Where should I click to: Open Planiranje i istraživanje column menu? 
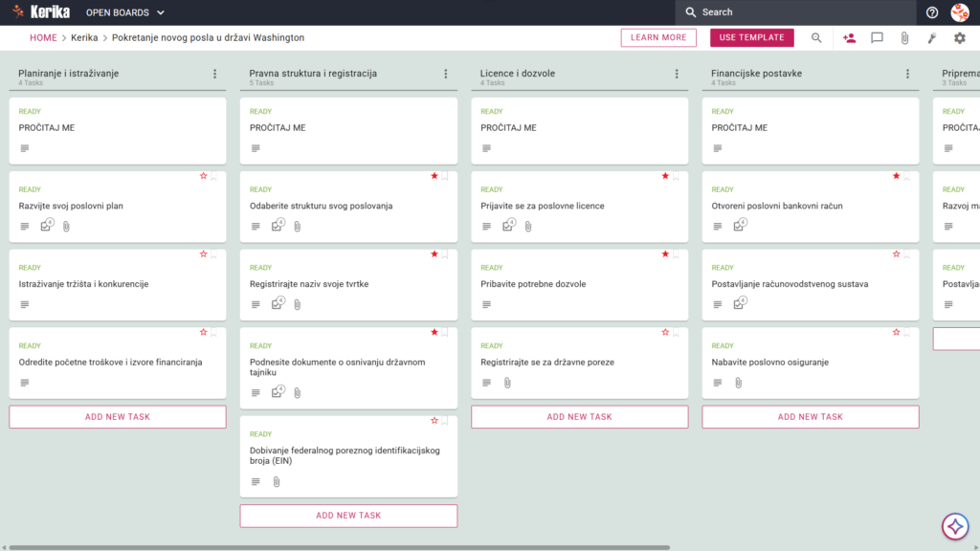point(215,74)
